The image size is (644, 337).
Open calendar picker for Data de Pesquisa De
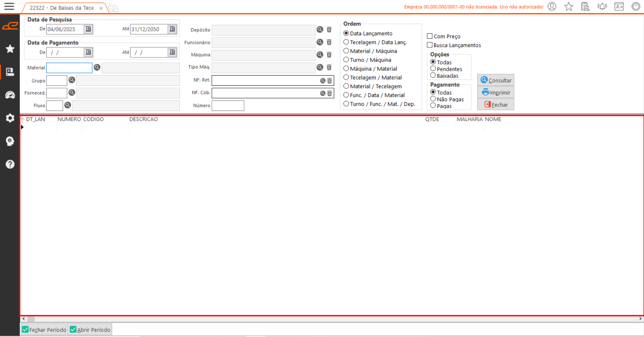(88, 29)
